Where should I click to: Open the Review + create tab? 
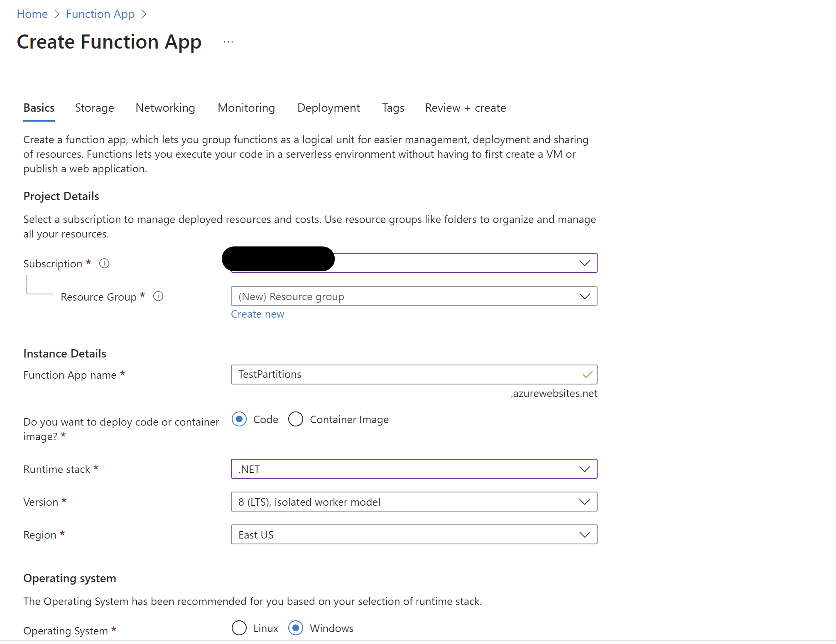466,108
